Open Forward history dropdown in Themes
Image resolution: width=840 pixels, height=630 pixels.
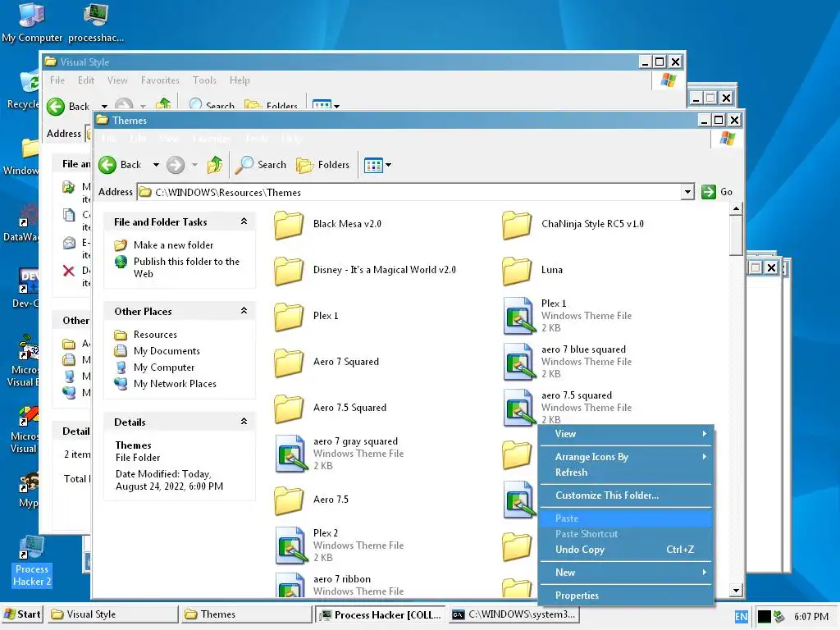tap(194, 165)
